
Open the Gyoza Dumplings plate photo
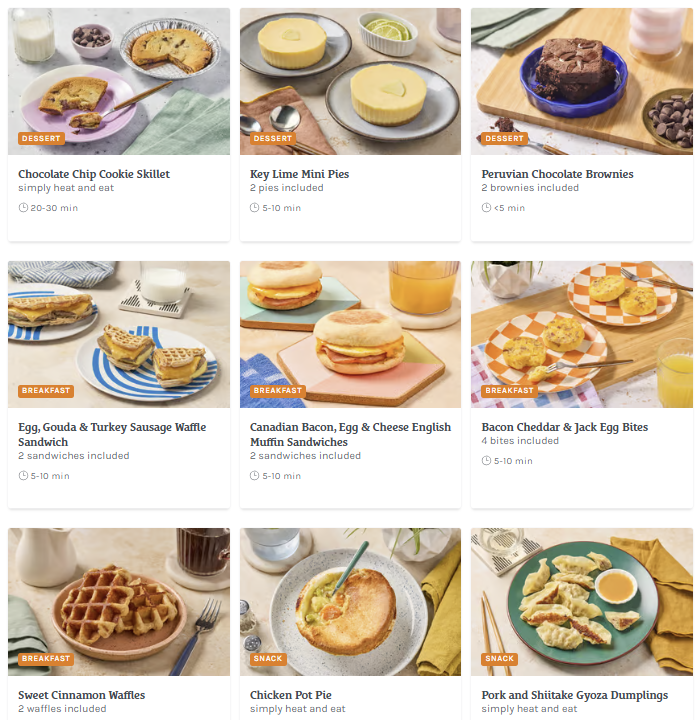click(x=582, y=602)
